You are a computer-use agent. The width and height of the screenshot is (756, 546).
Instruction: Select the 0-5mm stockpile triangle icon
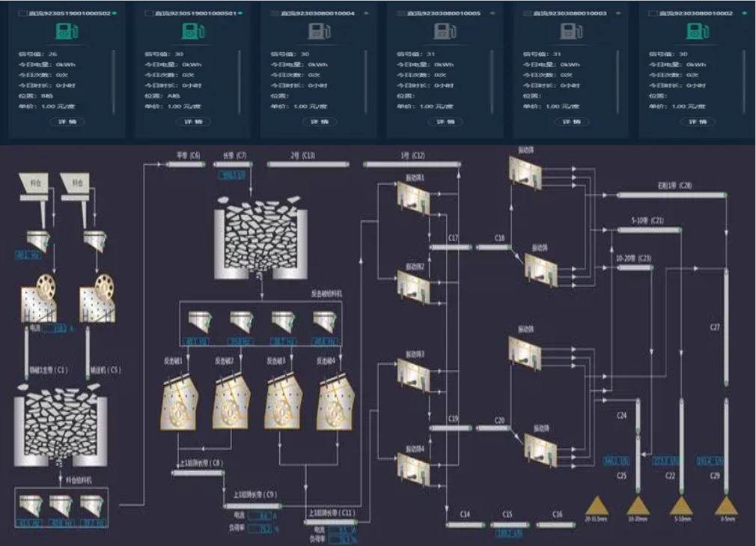coord(726,506)
